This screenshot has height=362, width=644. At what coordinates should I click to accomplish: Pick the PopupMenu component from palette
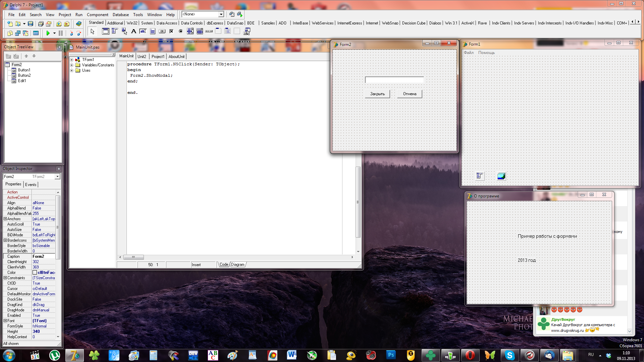coord(124,32)
